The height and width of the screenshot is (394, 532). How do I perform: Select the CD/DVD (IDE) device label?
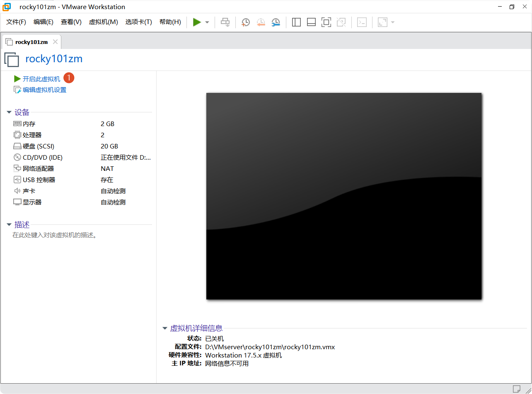pos(43,158)
